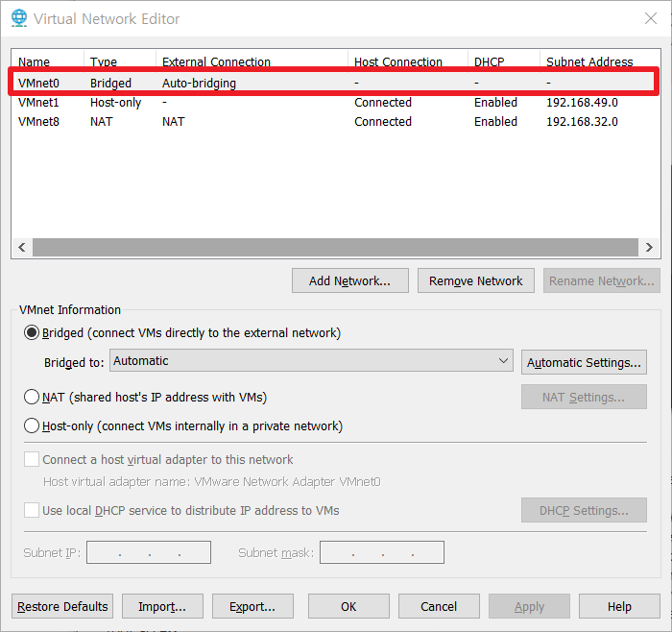672x632 pixels.
Task: Open Help
Action: click(619, 606)
